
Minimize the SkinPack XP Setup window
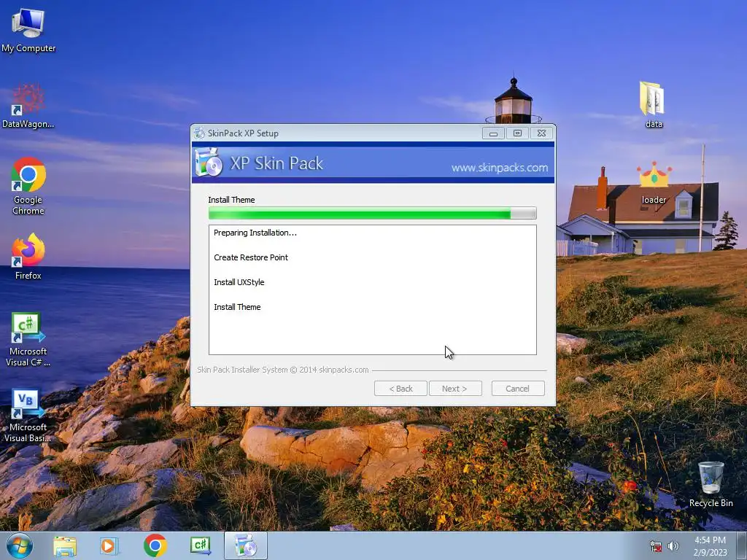(493, 133)
